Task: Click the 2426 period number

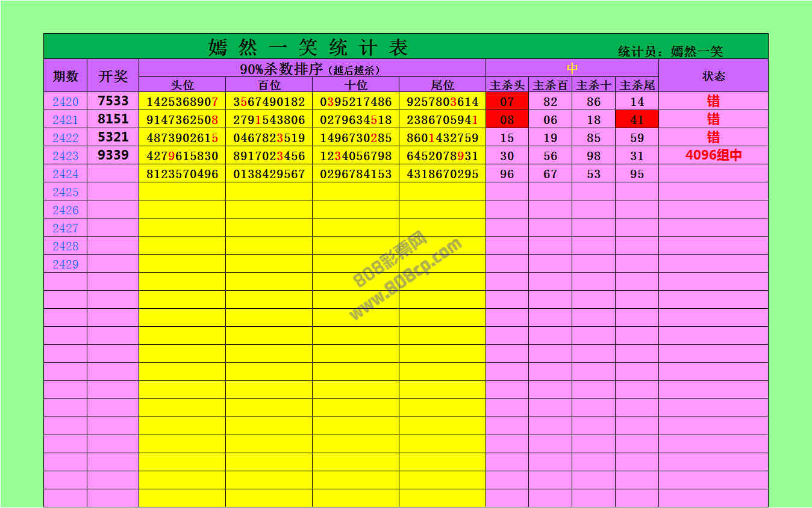Action: (x=66, y=210)
